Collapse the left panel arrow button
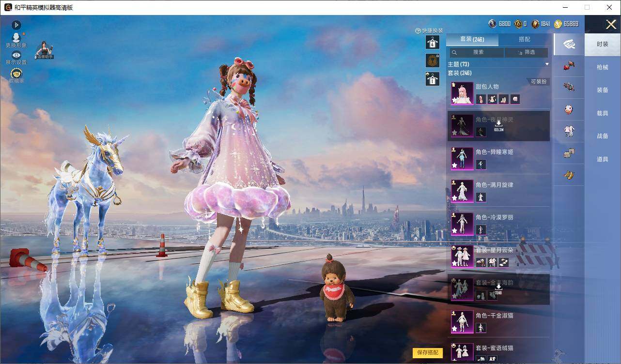 pyautogui.click(x=16, y=25)
